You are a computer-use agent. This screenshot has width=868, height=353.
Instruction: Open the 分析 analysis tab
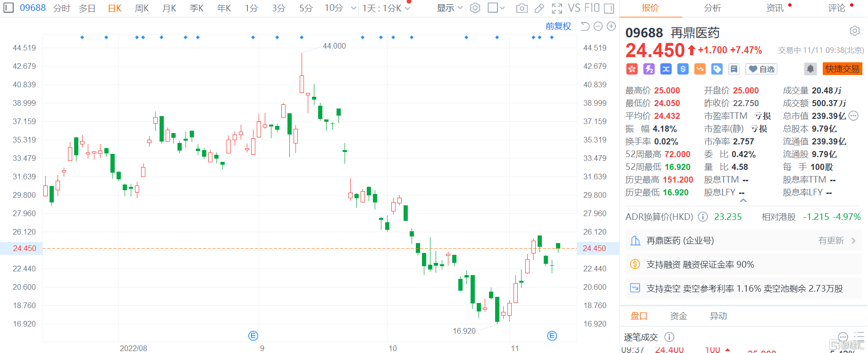pos(712,8)
